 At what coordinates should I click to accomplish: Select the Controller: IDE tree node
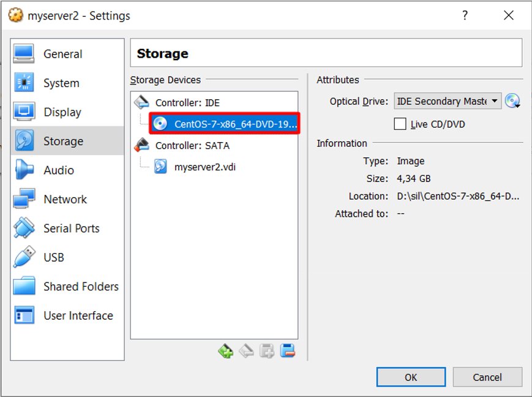187,102
